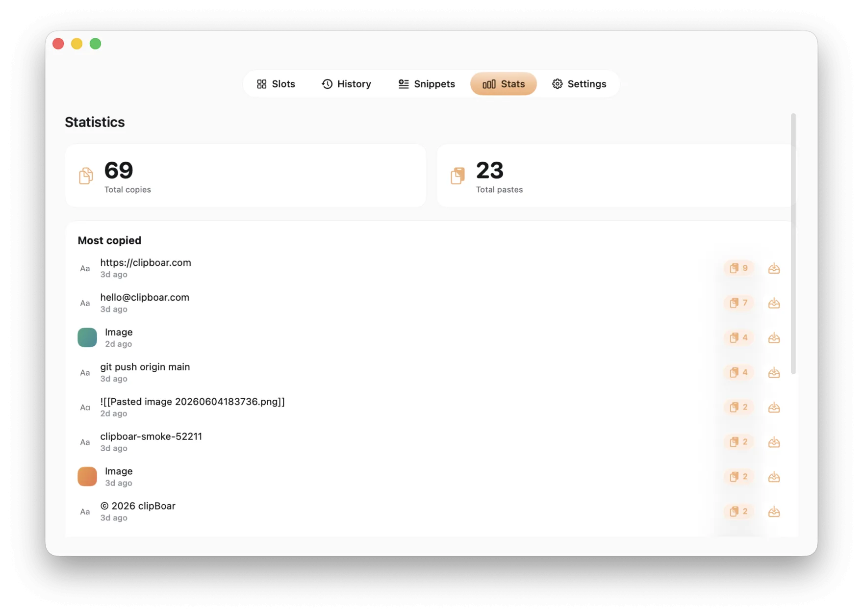The height and width of the screenshot is (616, 863).
Task: Click the Total copies documents icon
Action: click(86, 176)
